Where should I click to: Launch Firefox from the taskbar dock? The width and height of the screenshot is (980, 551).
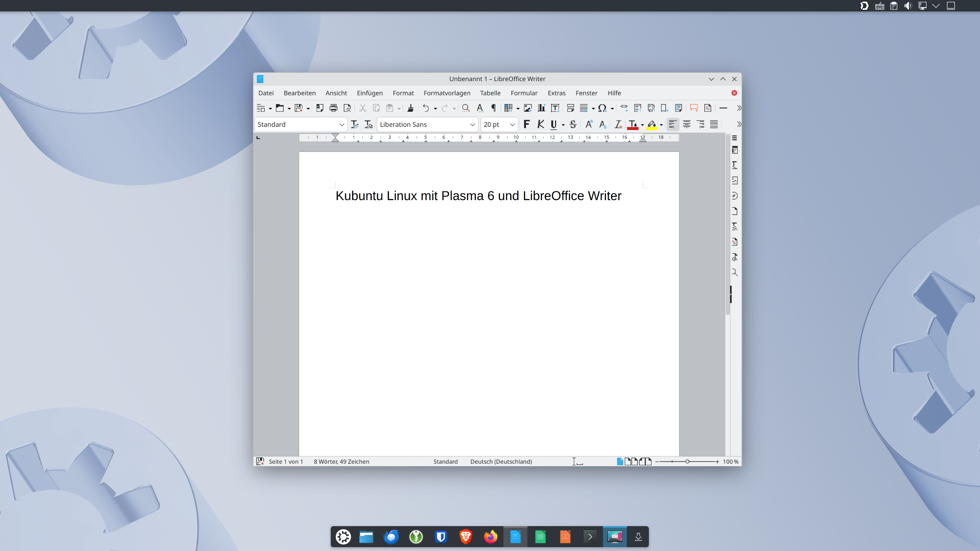click(490, 537)
